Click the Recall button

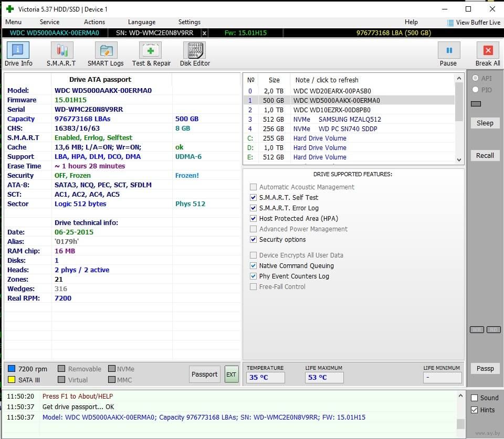tap(485, 155)
